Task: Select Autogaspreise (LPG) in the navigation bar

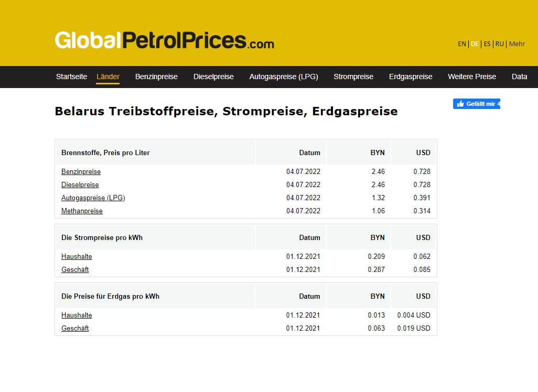Action: click(284, 77)
